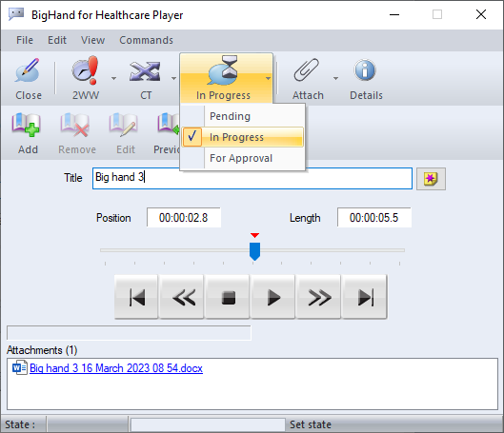Click the CT shuffle arrows icon
The height and width of the screenshot is (433, 504).
[x=145, y=71]
